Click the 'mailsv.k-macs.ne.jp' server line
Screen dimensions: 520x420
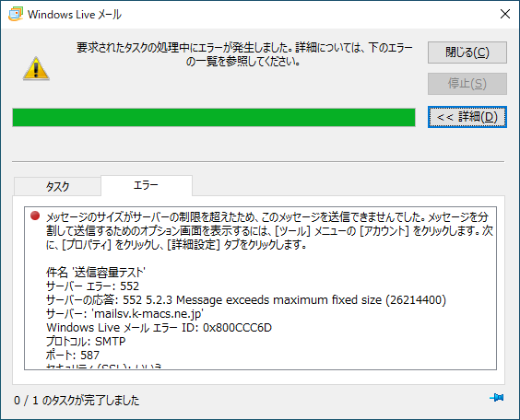coord(124,313)
